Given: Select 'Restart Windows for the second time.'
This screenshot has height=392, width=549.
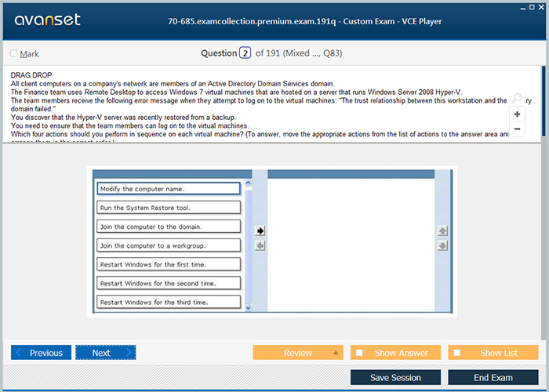Looking at the screenshot, I should pos(169,283).
